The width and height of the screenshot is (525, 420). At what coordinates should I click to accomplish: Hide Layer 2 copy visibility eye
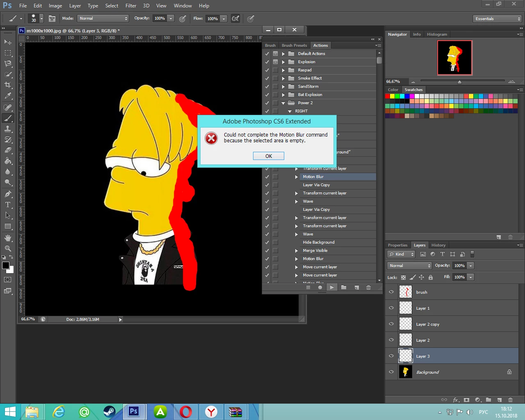click(391, 324)
